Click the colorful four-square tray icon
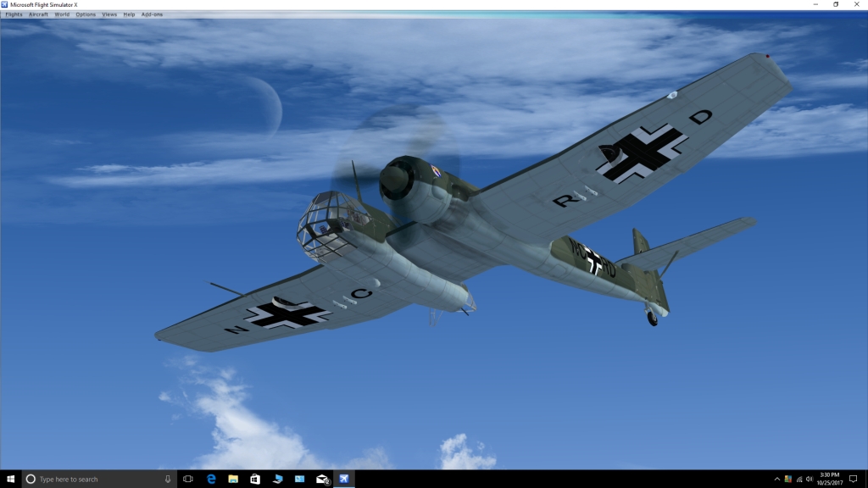Viewport: 868px width, 488px height. (787, 480)
